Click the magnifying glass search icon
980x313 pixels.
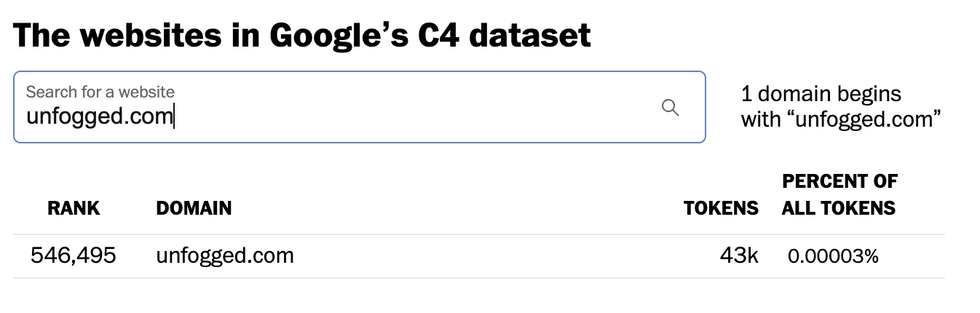tap(670, 108)
